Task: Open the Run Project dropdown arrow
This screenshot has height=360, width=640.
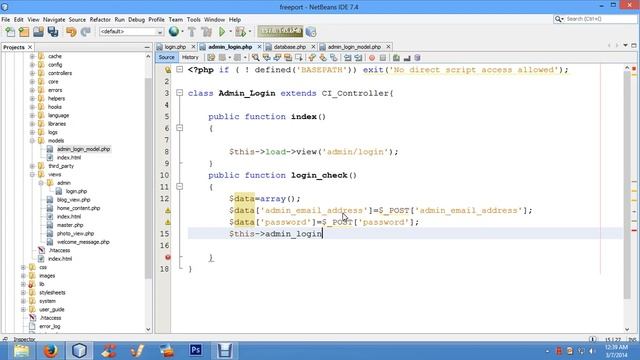Action: [x=231, y=32]
